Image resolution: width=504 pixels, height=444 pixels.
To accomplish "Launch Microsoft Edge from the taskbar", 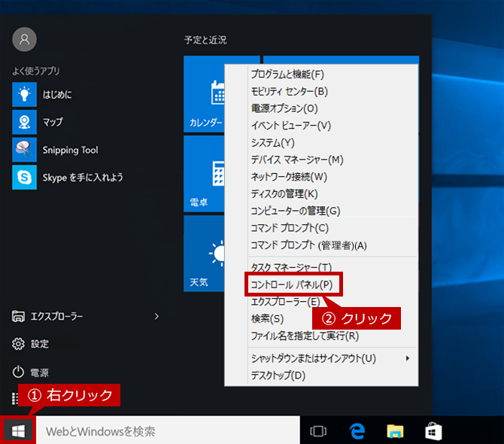I will point(357,431).
